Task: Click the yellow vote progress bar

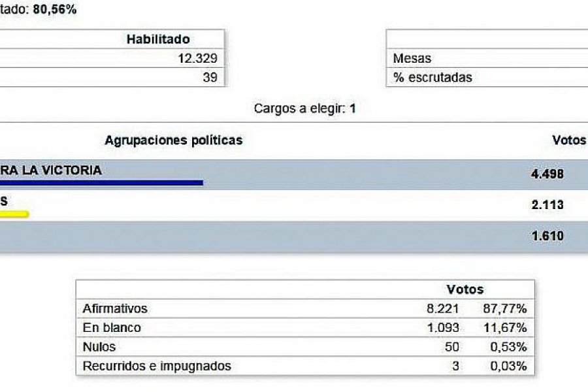Action: click(14, 214)
